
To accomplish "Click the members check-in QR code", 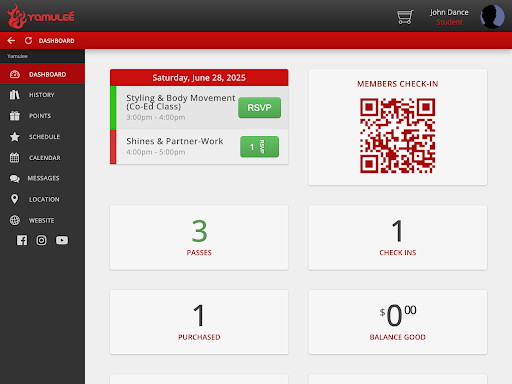I will point(397,136).
